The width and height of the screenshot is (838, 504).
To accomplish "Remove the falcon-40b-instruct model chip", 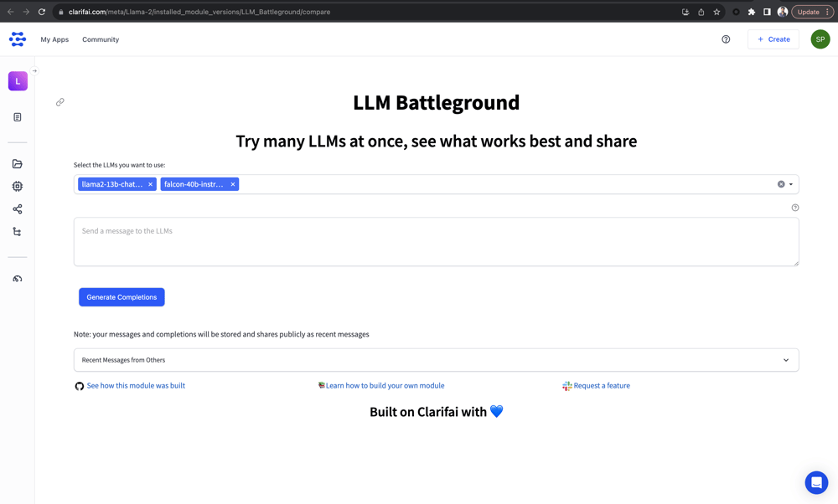I will 233,184.
